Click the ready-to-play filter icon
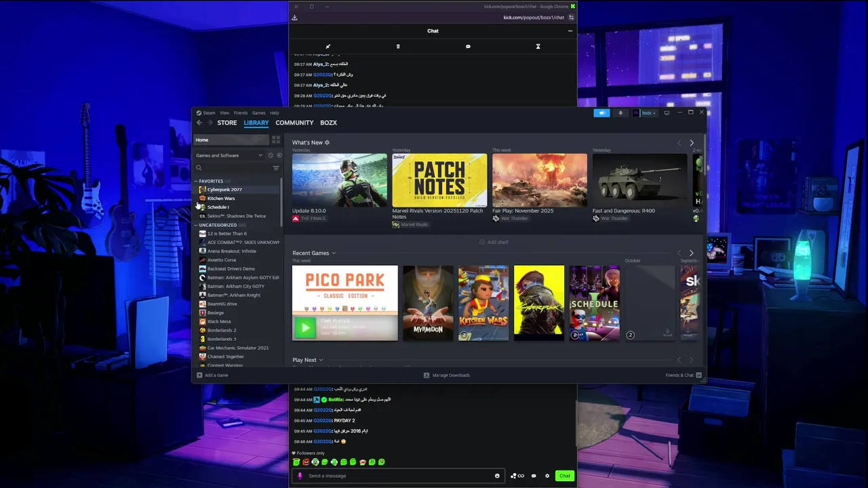The image size is (868, 488). pos(279,155)
